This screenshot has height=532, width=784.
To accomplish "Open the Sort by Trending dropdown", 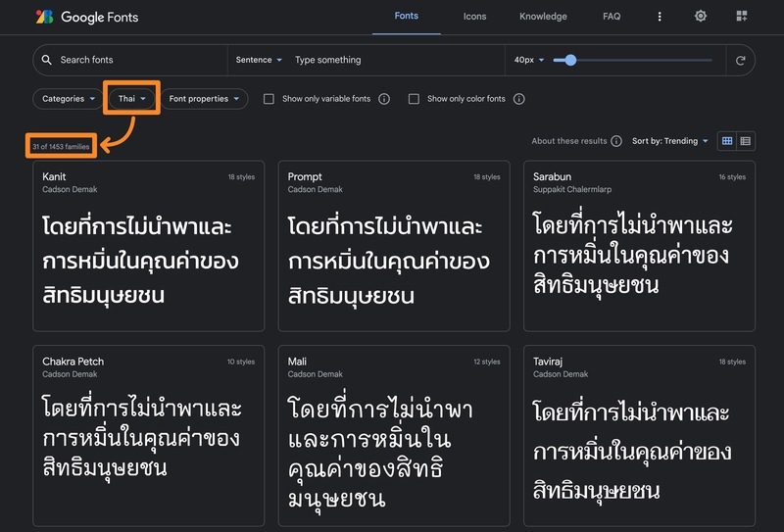I will tap(670, 141).
